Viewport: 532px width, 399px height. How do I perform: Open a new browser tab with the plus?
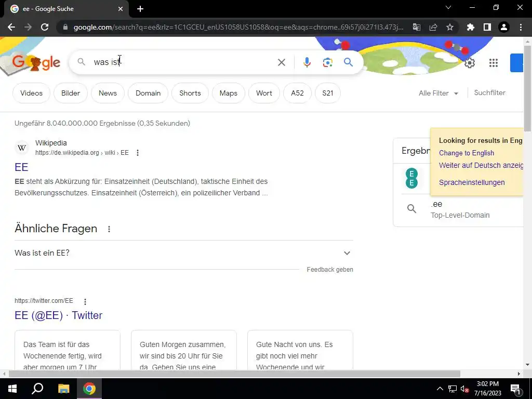(x=140, y=9)
